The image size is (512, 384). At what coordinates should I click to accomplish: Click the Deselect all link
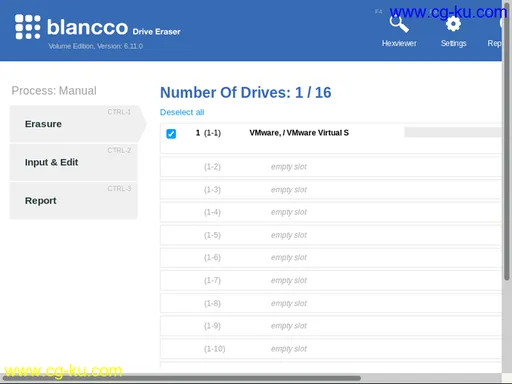(x=182, y=112)
